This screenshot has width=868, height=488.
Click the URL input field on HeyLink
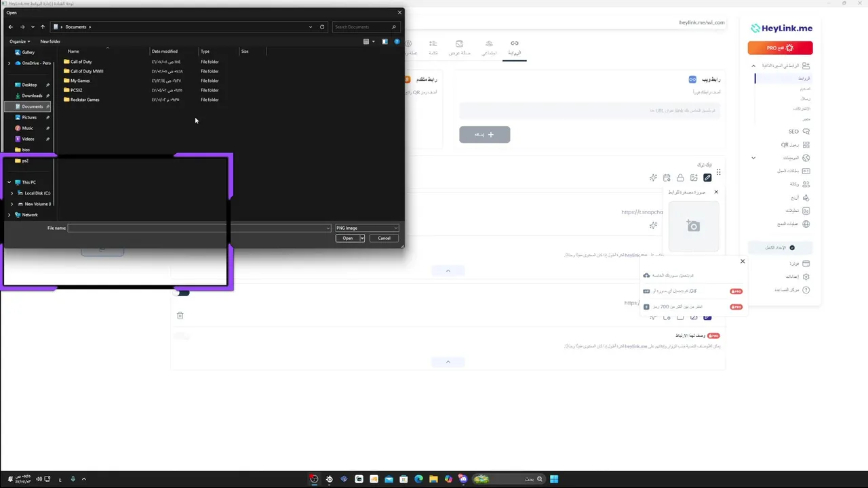589,110
